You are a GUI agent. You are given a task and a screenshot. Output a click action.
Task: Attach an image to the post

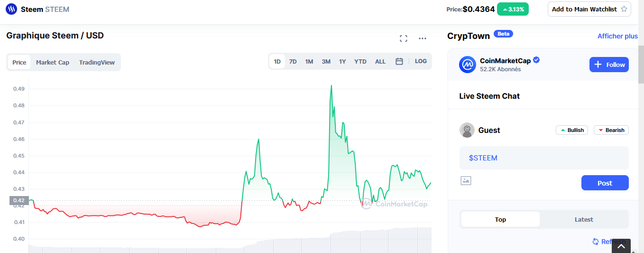tap(466, 180)
